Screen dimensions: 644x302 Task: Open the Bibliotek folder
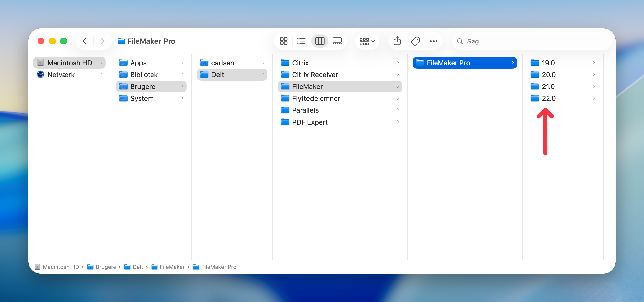pyautogui.click(x=151, y=75)
